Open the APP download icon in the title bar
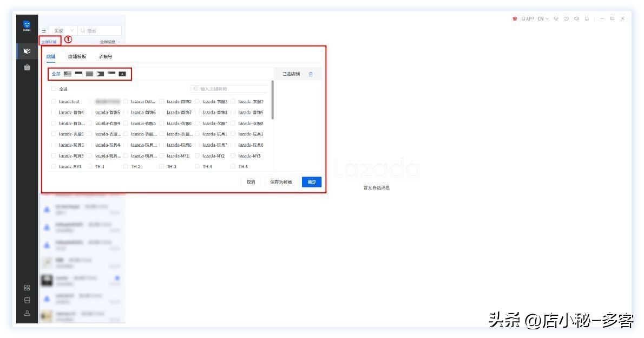Screen dimensions: 644x338 528,19
